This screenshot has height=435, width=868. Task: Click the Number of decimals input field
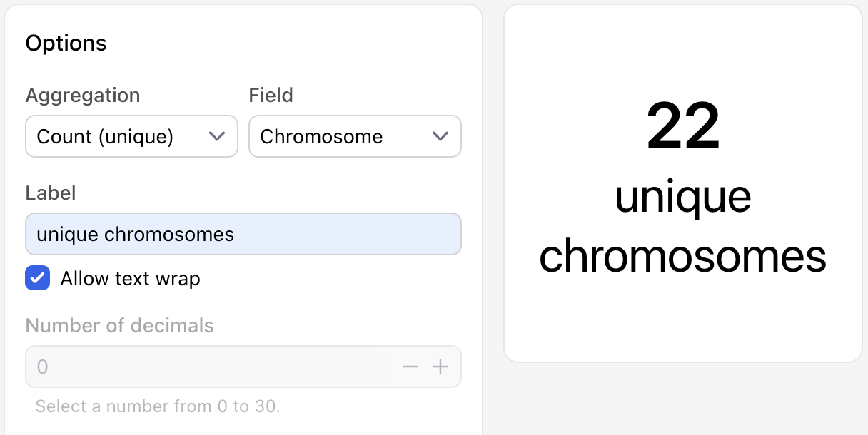pyautogui.click(x=207, y=367)
